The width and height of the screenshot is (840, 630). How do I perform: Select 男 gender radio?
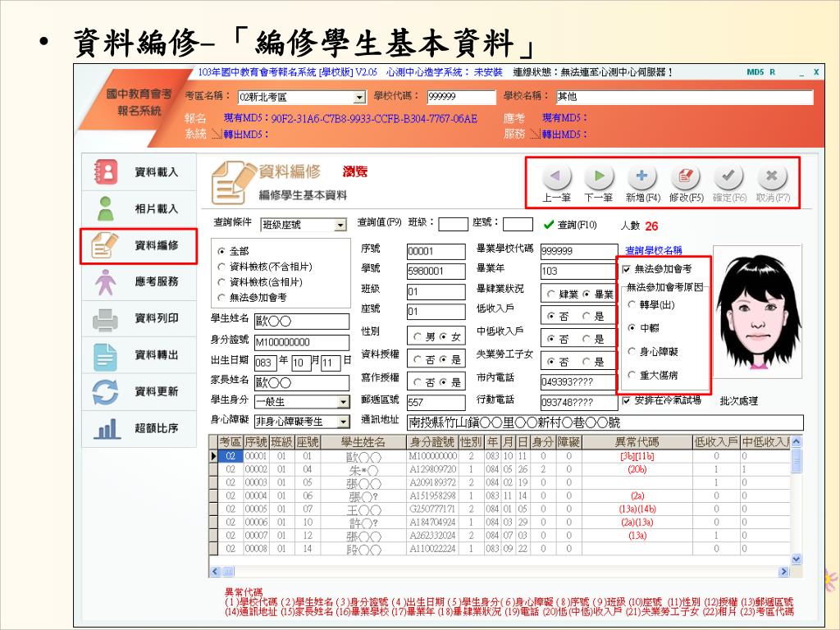point(418,336)
